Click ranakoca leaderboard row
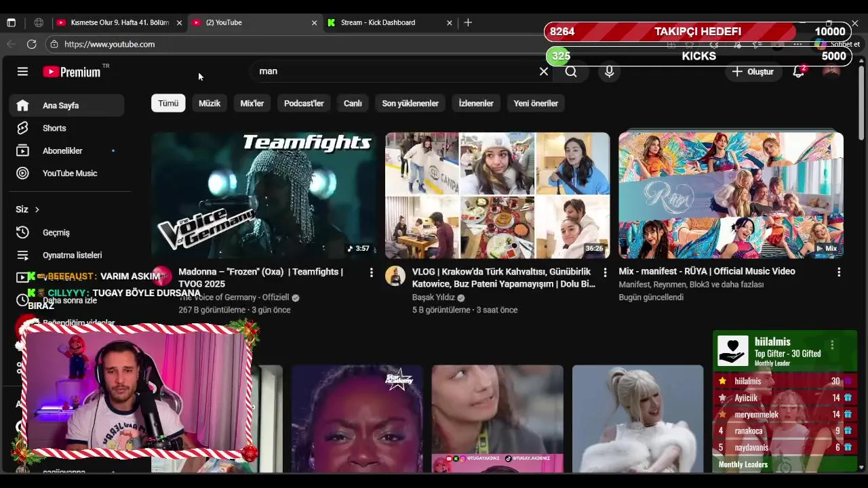Image resolution: width=868 pixels, height=488 pixels. tap(784, 431)
